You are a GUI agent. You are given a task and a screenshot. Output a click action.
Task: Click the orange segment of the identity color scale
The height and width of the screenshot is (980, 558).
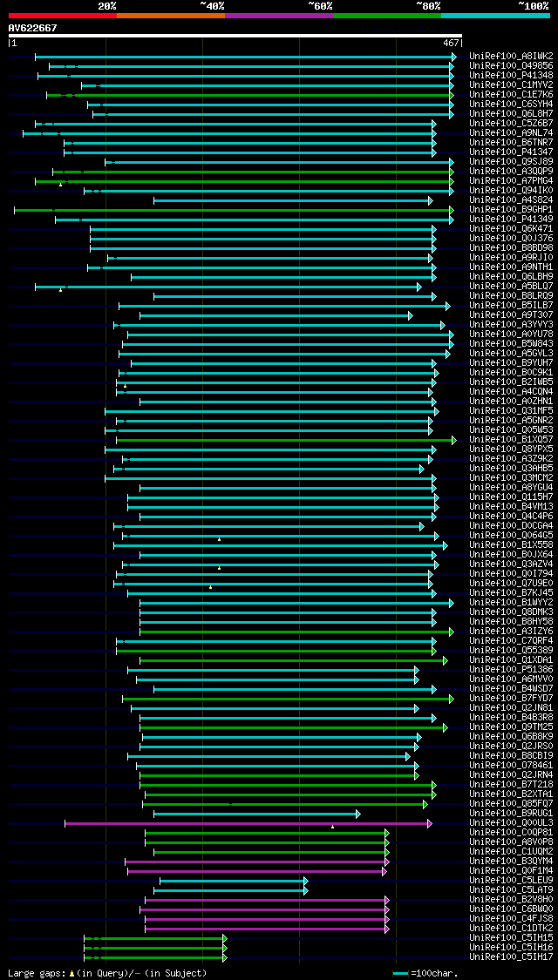point(171,15)
